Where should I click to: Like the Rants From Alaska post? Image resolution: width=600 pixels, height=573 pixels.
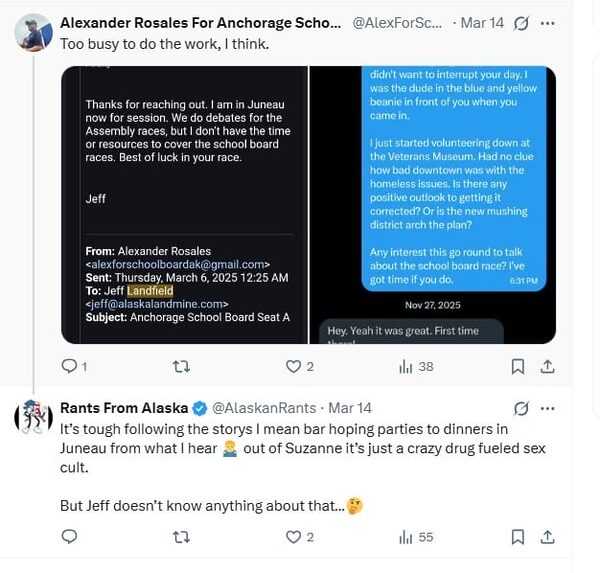294,537
